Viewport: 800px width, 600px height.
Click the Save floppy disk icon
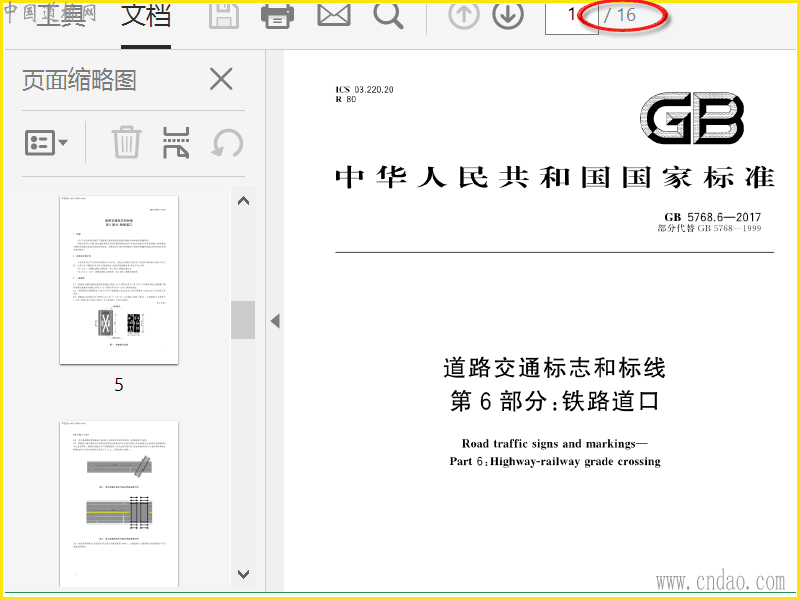[224, 15]
